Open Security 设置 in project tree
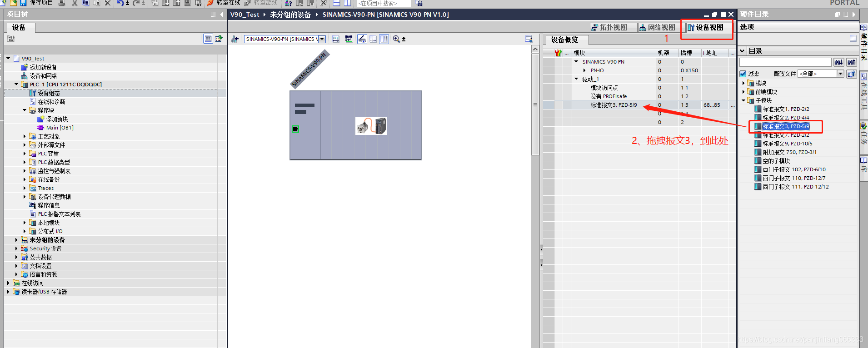The image size is (868, 348). tap(45, 249)
